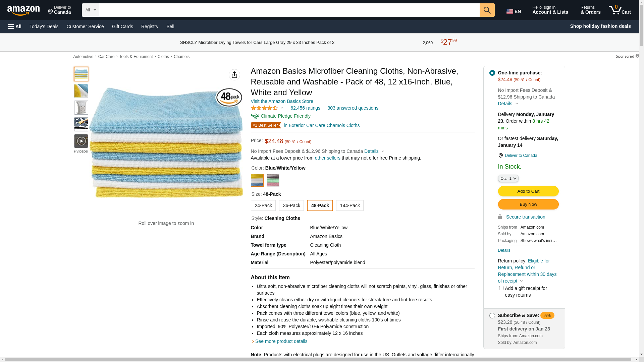Expand the star rating breakdown chevron

[x=282, y=108]
